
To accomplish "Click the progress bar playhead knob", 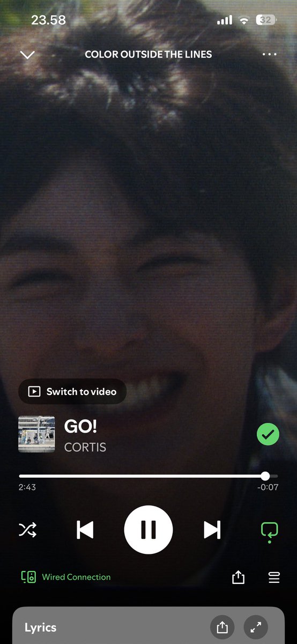I will coord(265,476).
